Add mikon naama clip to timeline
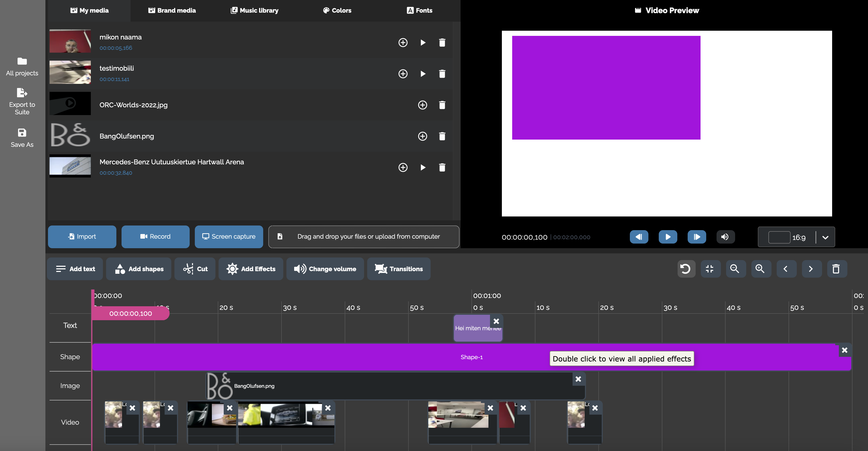Viewport: 868px width, 451px height. [403, 42]
